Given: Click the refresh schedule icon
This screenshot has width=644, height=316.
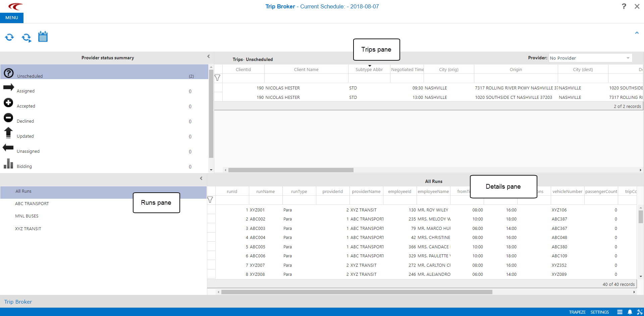Looking at the screenshot, I should [x=10, y=37].
